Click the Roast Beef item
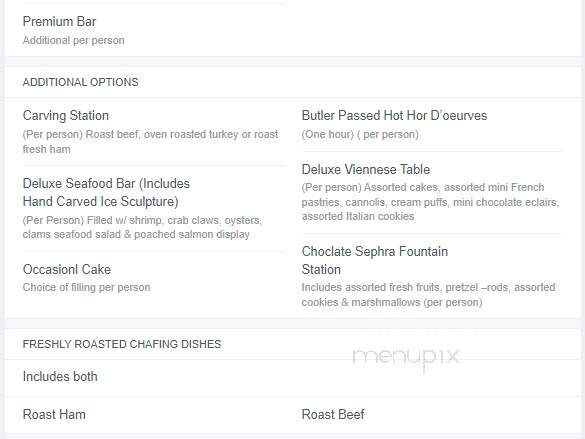The height and width of the screenshot is (439, 585). click(x=333, y=414)
